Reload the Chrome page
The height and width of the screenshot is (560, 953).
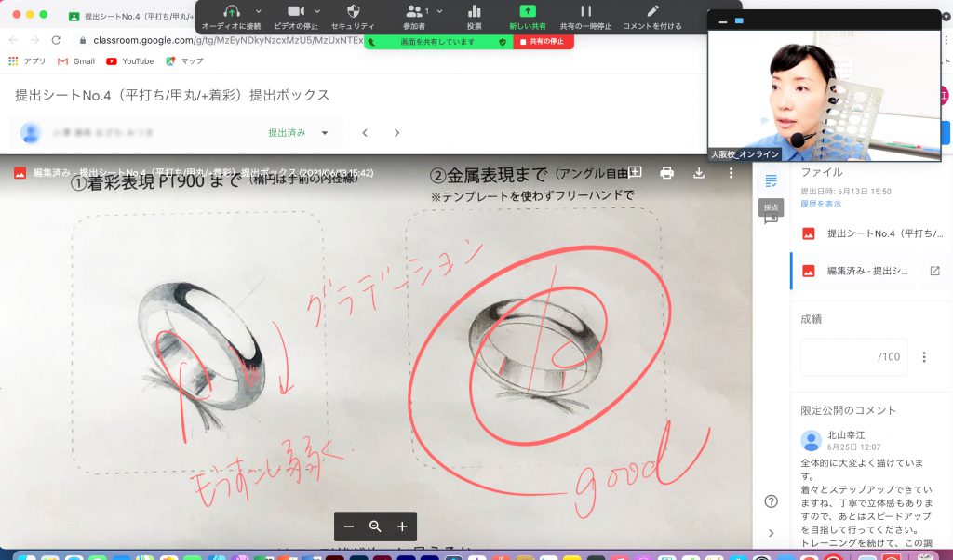(57, 40)
